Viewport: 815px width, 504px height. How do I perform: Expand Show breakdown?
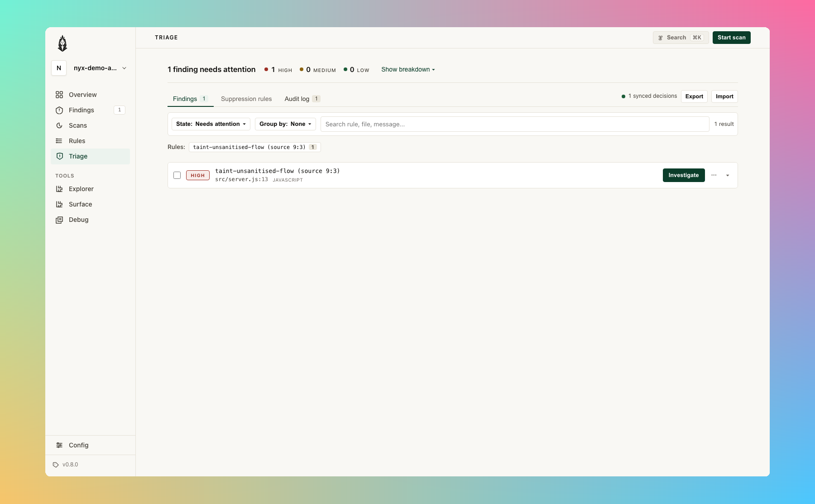click(x=408, y=69)
